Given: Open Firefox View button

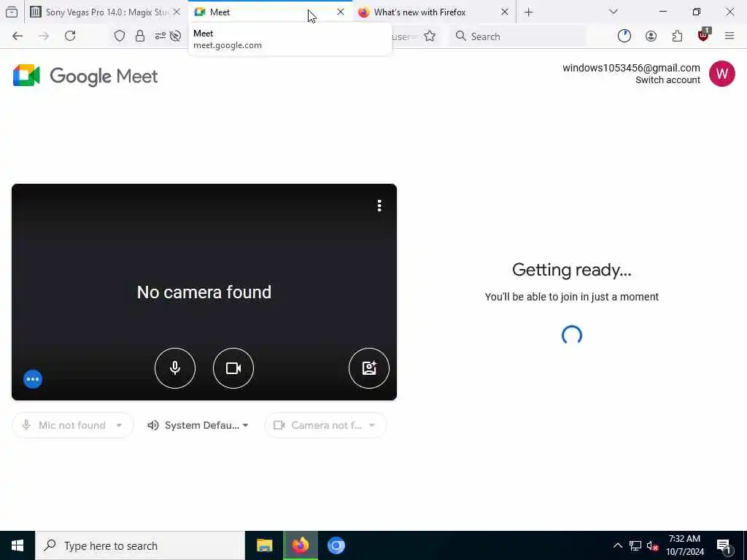Looking at the screenshot, I should pyautogui.click(x=12, y=12).
